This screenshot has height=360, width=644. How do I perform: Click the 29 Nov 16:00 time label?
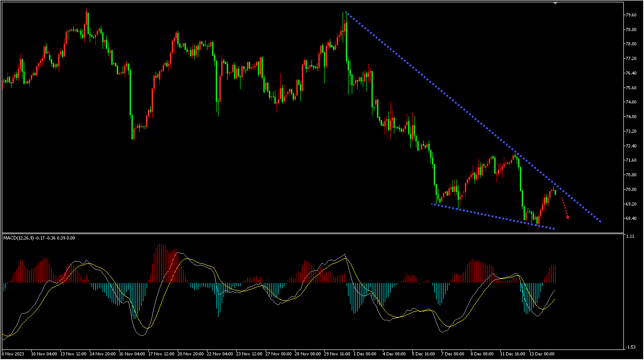pyautogui.click(x=337, y=354)
